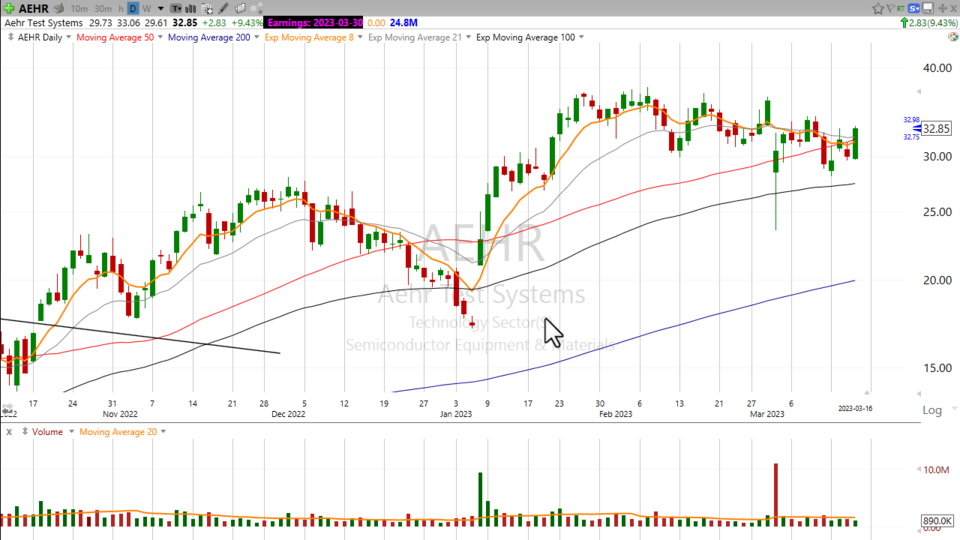The width and height of the screenshot is (960, 540).
Task: Click the price scale arrow near 40.00
Action: [918, 91]
